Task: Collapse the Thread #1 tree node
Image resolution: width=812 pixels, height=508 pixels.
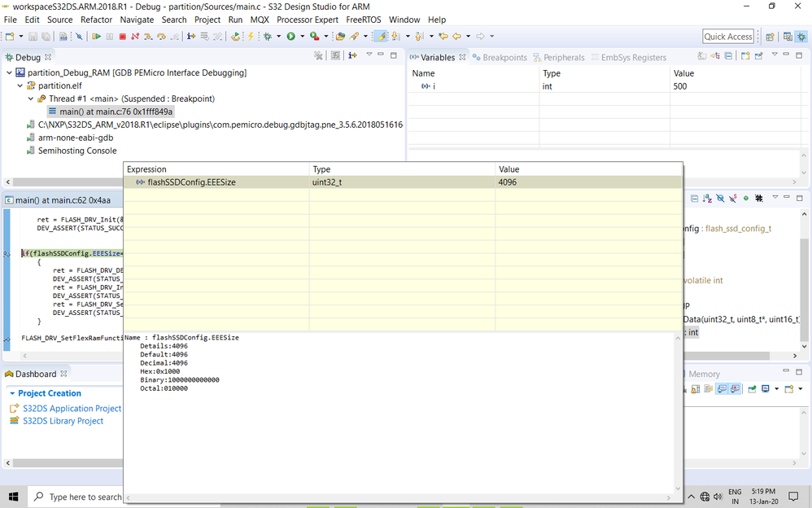Action: (x=31, y=99)
